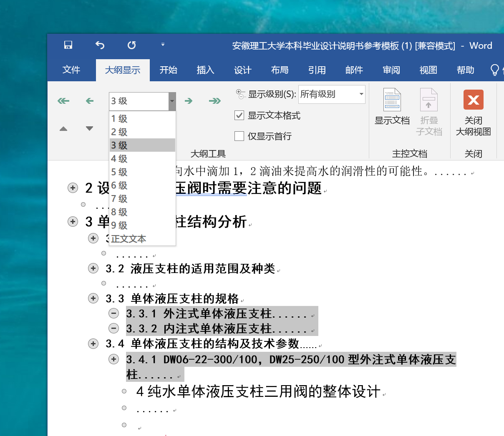Choose 1 级 in outline level list
This screenshot has width=504, height=436.
click(x=119, y=119)
